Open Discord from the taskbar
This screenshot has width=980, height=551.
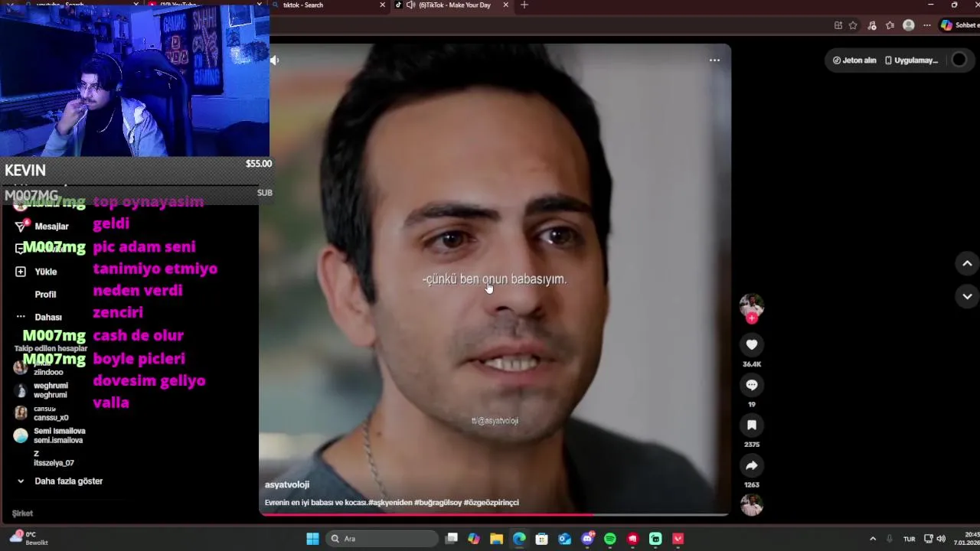(587, 539)
